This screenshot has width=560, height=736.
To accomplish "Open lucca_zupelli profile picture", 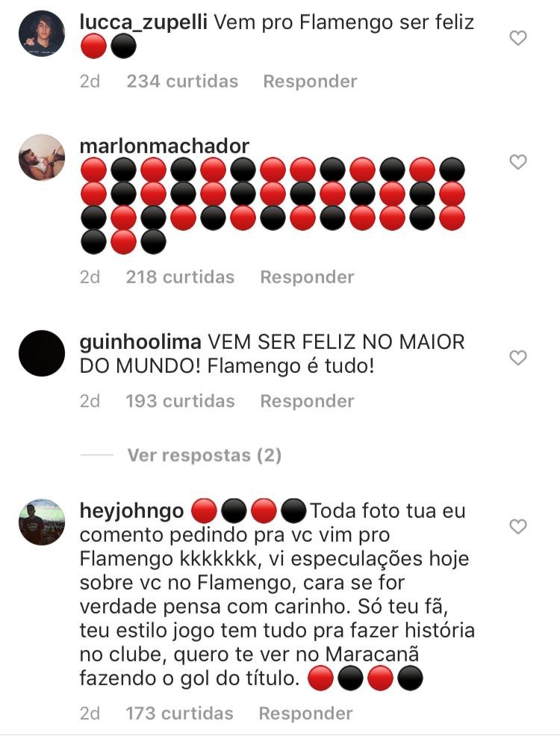I will tap(42, 34).
